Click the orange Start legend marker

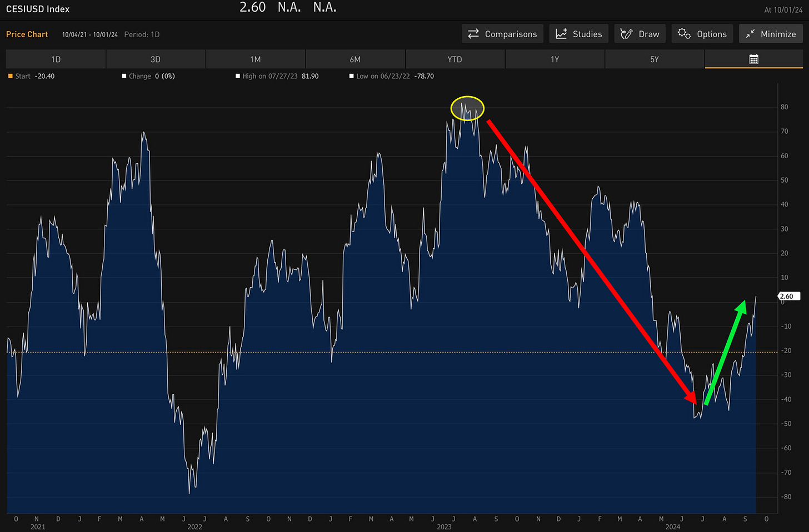click(10, 76)
